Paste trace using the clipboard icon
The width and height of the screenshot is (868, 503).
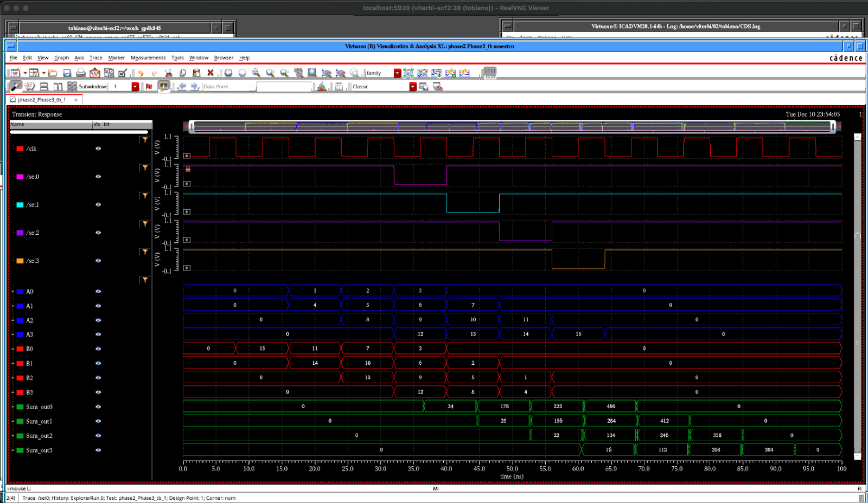(x=196, y=73)
